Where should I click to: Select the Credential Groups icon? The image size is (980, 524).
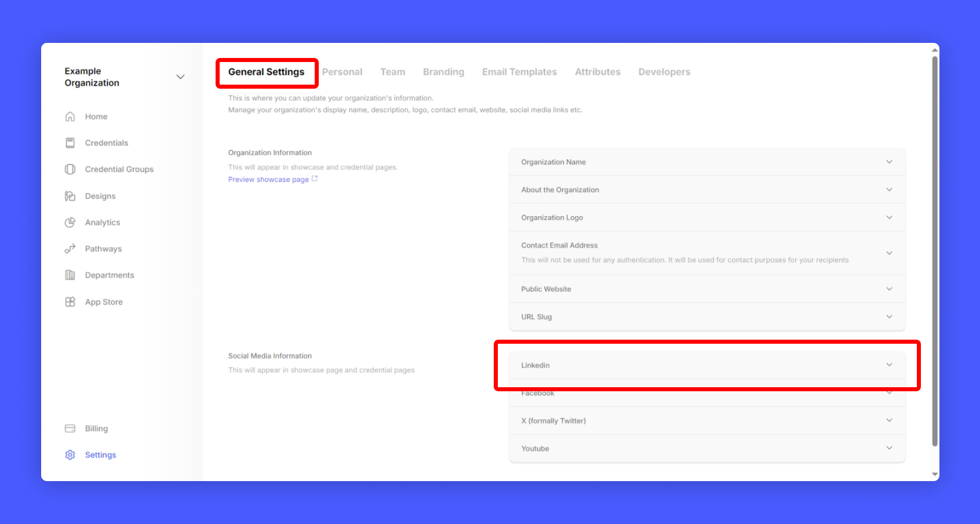tap(70, 169)
